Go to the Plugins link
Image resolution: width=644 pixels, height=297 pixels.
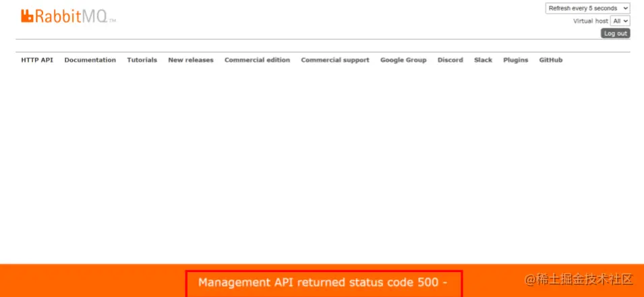(x=515, y=60)
